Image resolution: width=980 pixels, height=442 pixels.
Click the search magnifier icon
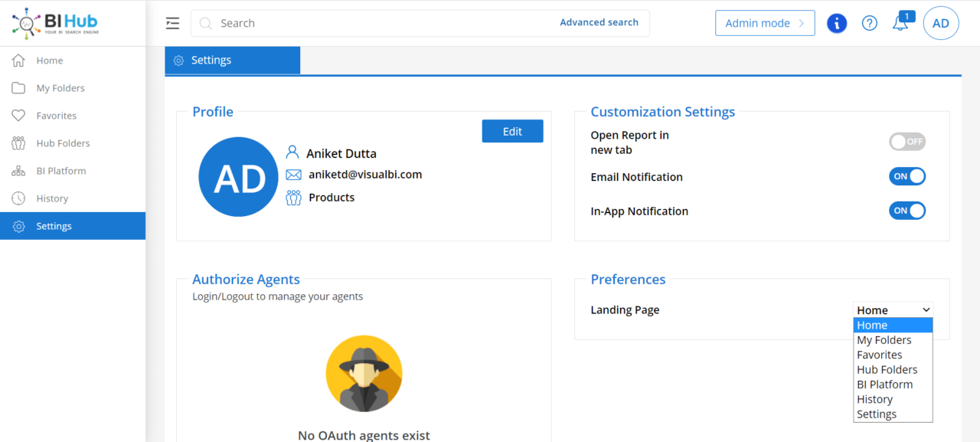point(205,23)
